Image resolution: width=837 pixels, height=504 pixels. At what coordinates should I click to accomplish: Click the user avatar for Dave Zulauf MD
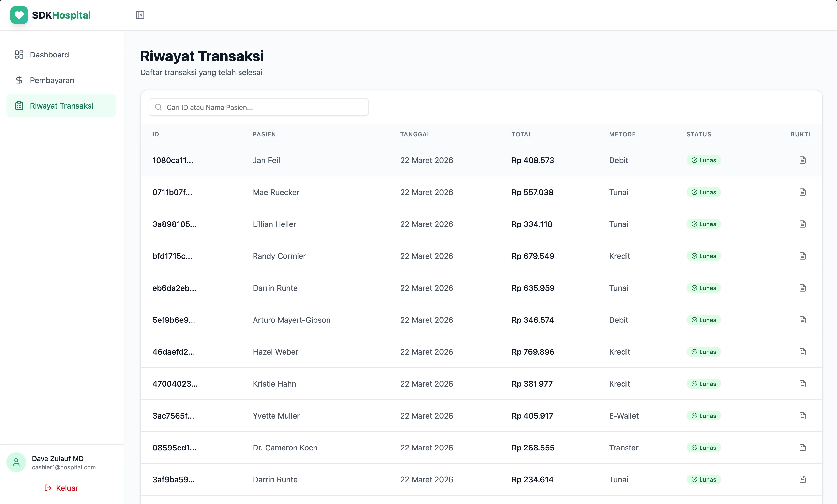coord(16,462)
